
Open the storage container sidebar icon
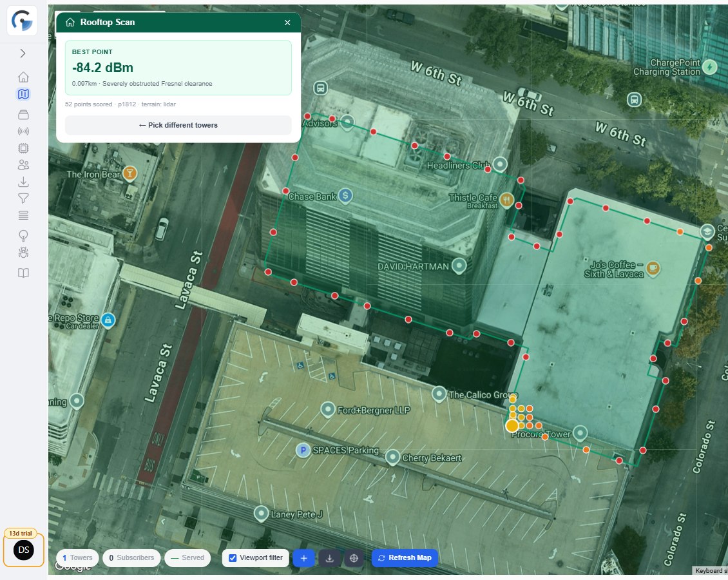(x=23, y=114)
